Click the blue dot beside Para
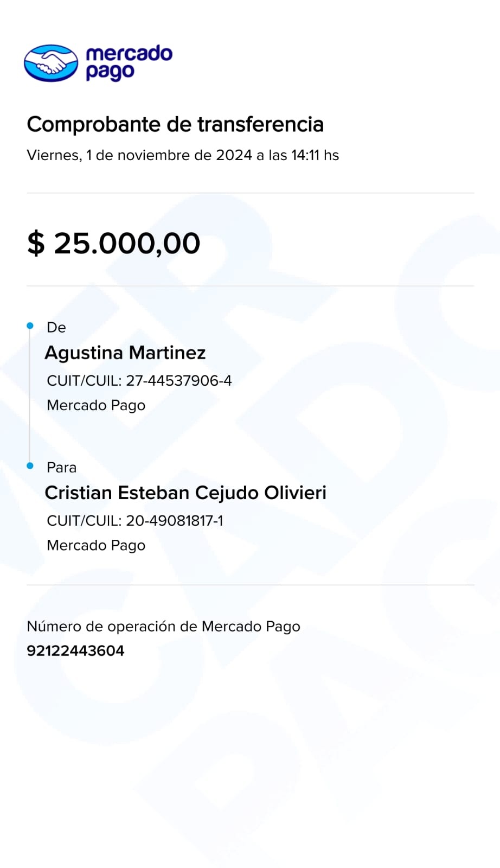The image size is (500, 868). click(30, 465)
